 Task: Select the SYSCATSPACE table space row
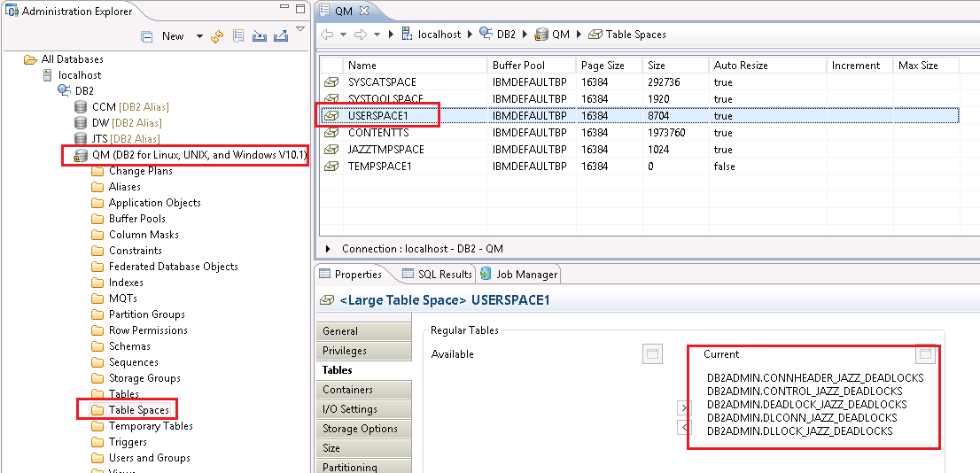coord(640,82)
